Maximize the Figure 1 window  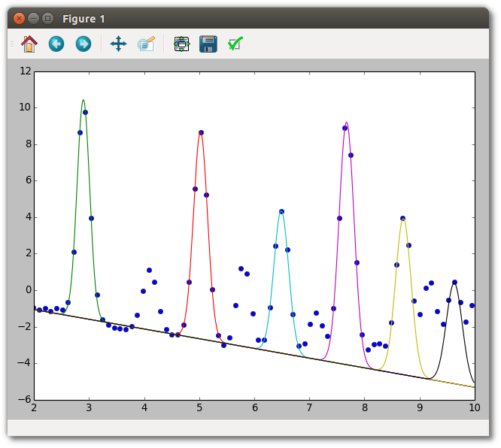coord(47,19)
